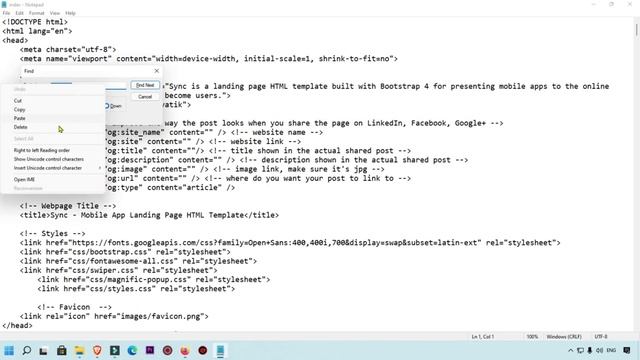Screen dimensions: 640x360
Task: Click the css/styles.css link line
Action: click(x=136, y=289)
